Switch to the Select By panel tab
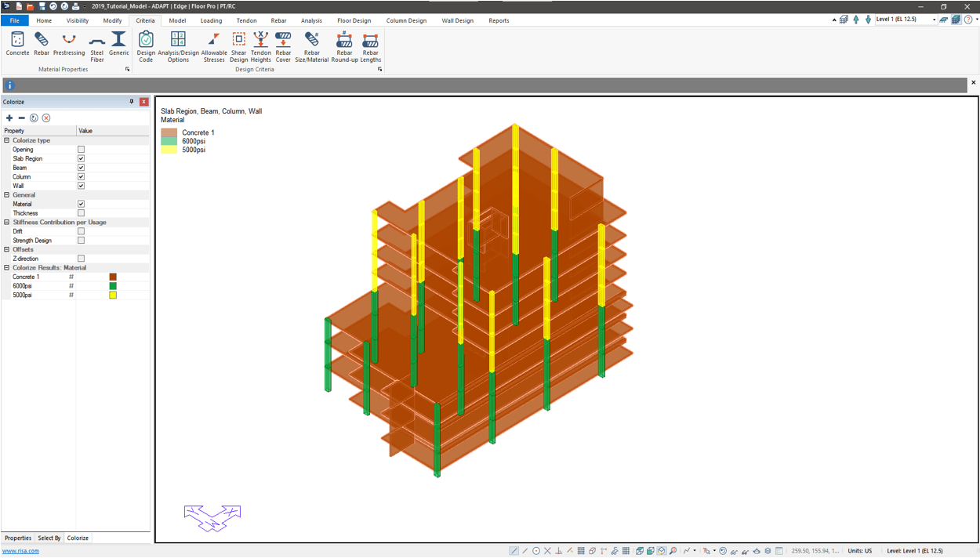 pyautogui.click(x=49, y=538)
